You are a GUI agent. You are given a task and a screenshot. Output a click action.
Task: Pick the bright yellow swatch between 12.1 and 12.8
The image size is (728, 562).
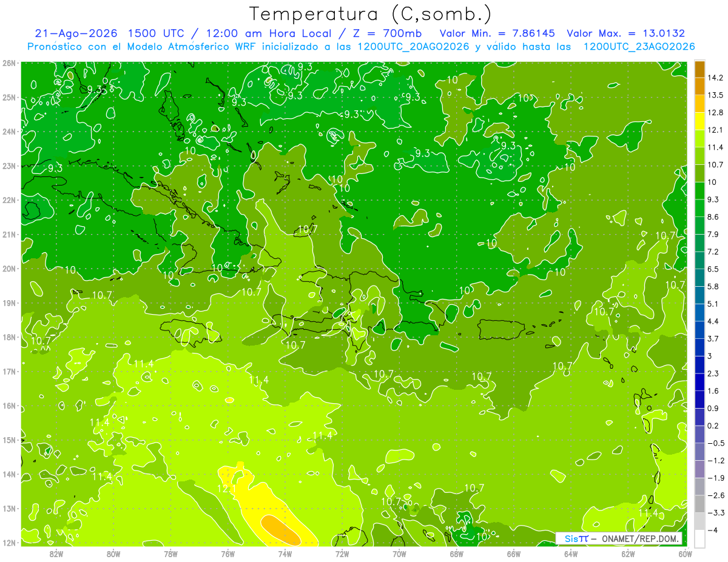coord(699,121)
